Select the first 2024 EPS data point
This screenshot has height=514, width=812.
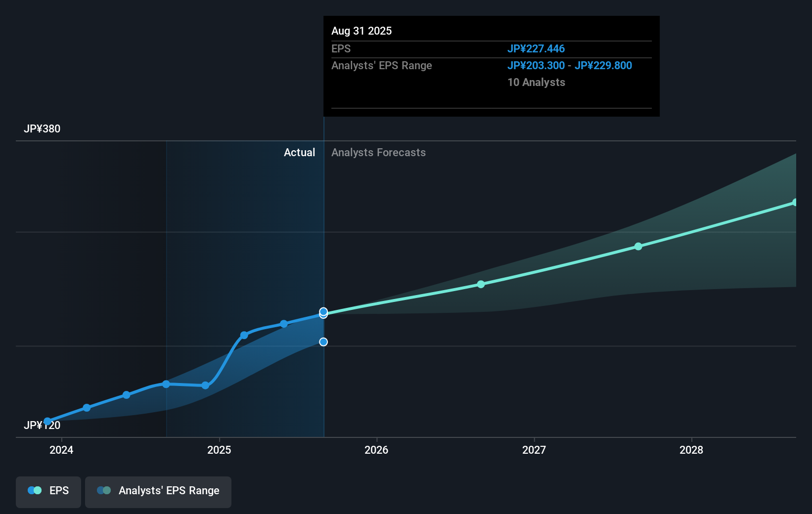[x=47, y=421]
